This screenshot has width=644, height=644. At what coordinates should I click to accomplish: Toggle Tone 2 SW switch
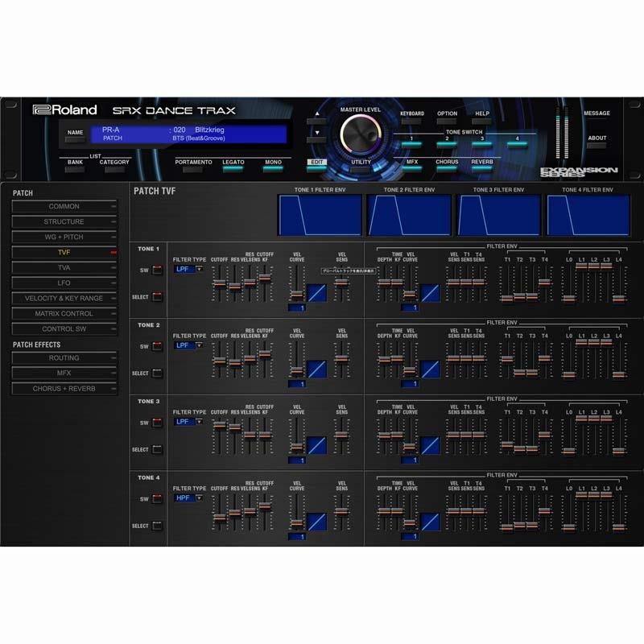157,346
